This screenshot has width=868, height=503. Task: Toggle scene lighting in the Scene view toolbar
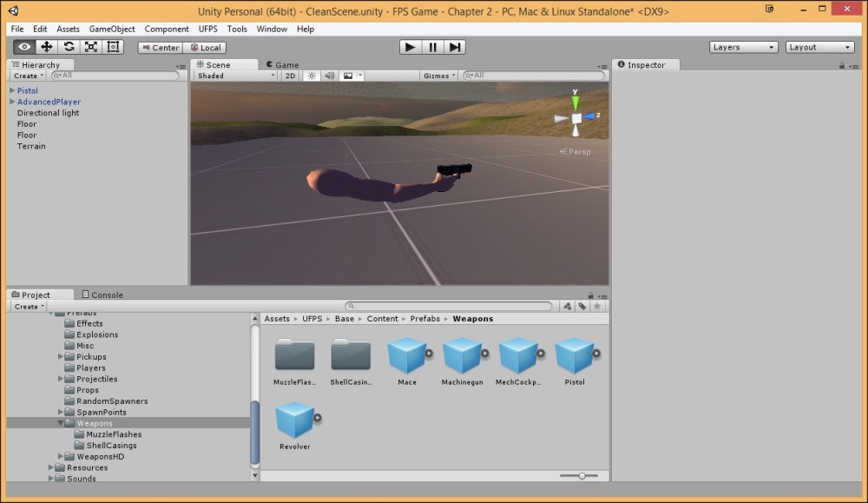click(310, 76)
